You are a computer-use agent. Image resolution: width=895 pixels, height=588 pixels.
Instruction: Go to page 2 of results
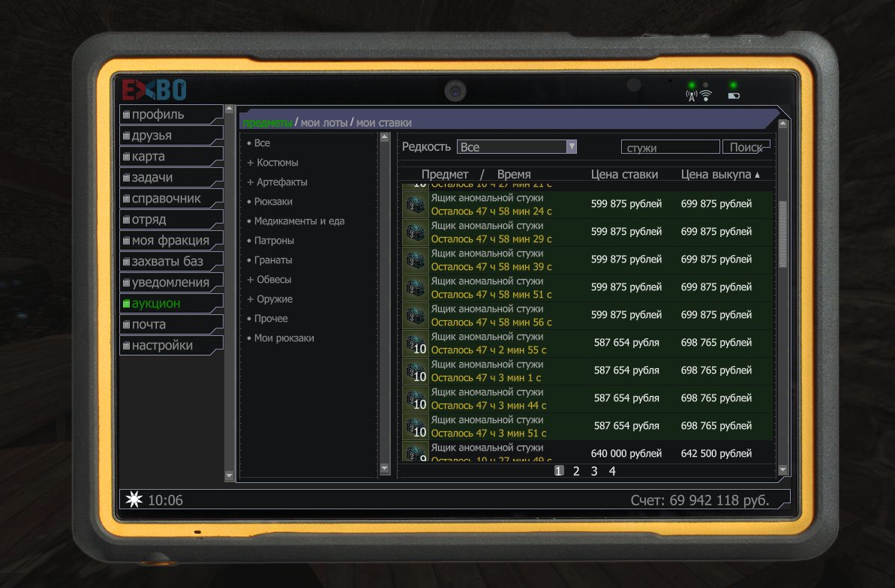coord(576,471)
